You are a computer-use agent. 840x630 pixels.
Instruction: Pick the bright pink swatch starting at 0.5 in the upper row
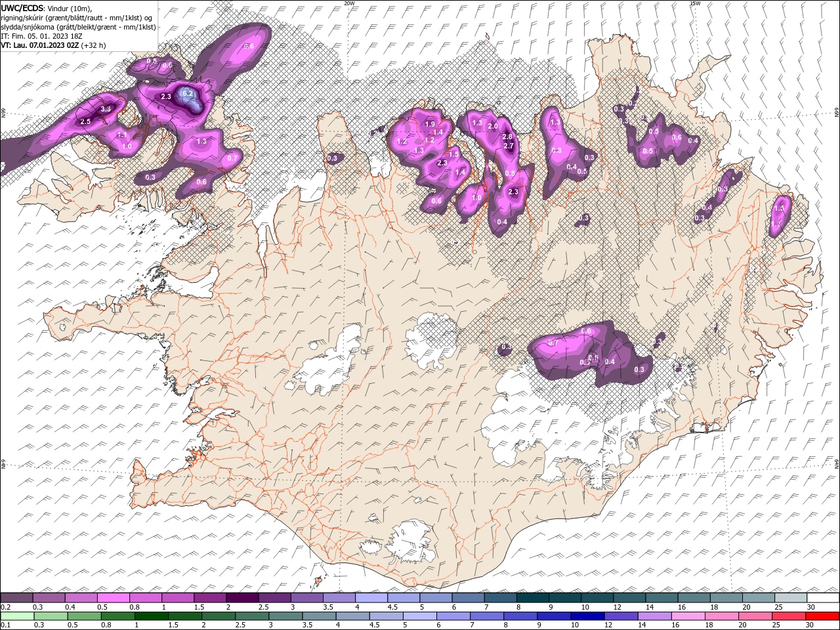tap(114, 598)
